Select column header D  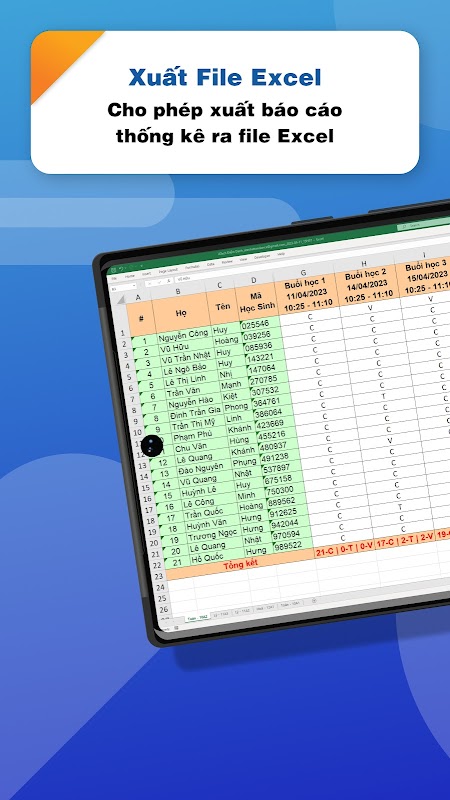pyautogui.click(x=254, y=280)
